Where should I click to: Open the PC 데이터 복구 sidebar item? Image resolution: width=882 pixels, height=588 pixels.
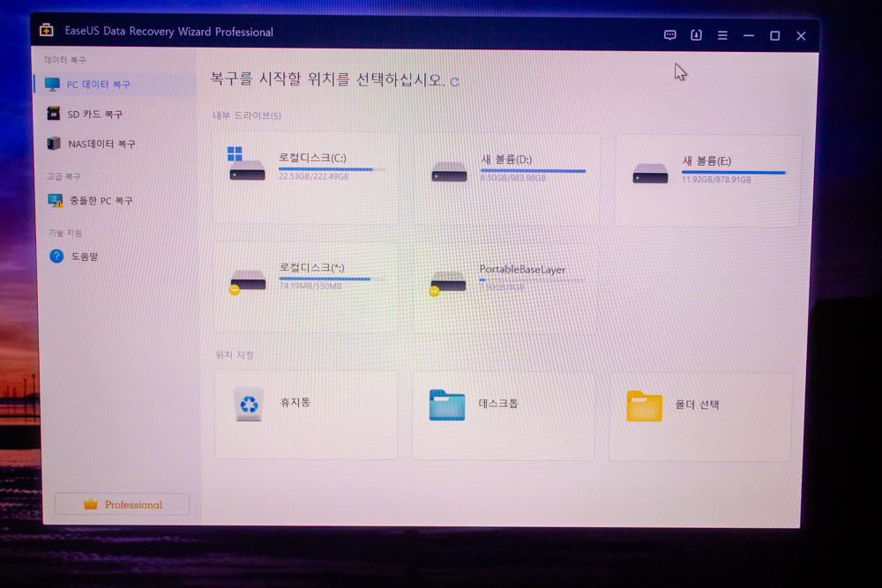click(116, 85)
